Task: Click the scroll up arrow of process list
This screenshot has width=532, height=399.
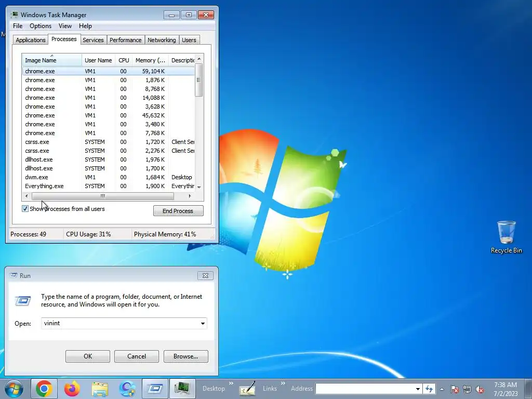Action: click(199, 59)
